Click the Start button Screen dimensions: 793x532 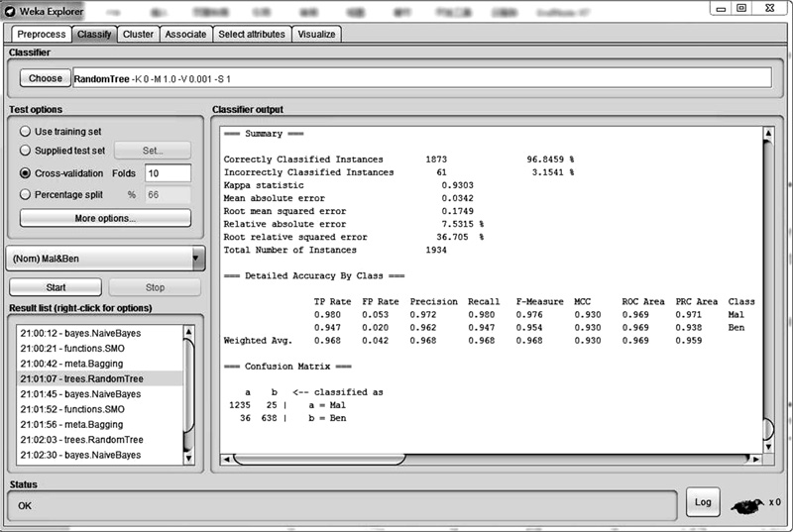tap(57, 287)
